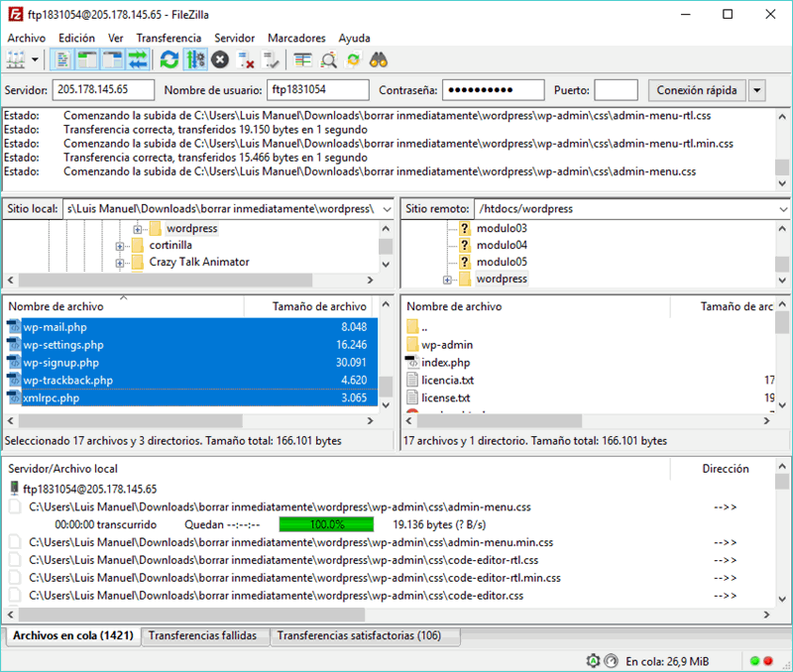Viewport: 793px width, 672px height.
Task: Expand the cortinilla folder in local tree
Action: (x=120, y=246)
